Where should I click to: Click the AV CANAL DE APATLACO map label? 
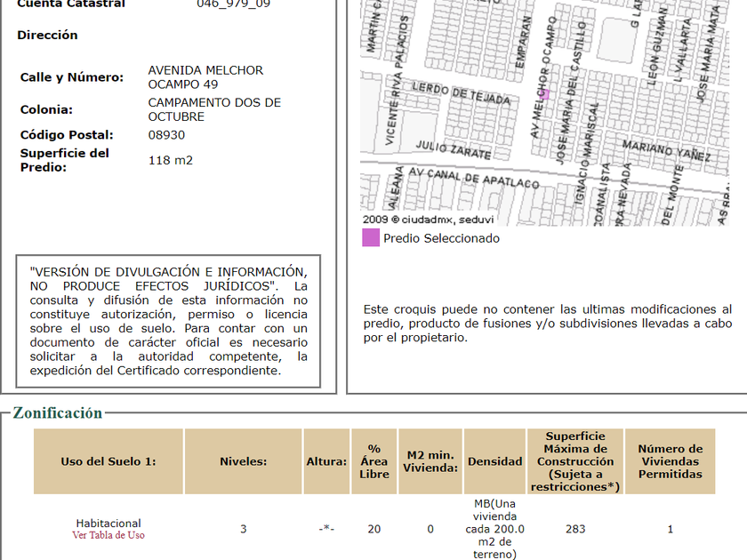coord(474,178)
